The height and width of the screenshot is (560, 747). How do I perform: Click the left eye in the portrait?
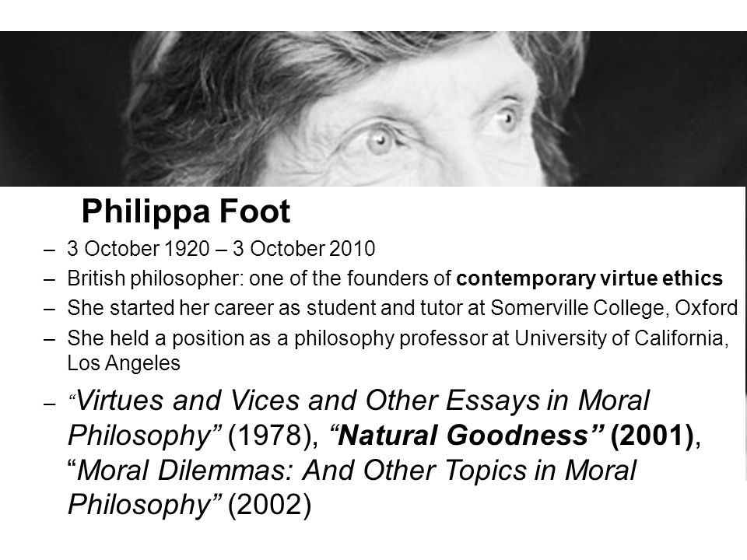pyautogui.click(x=380, y=140)
